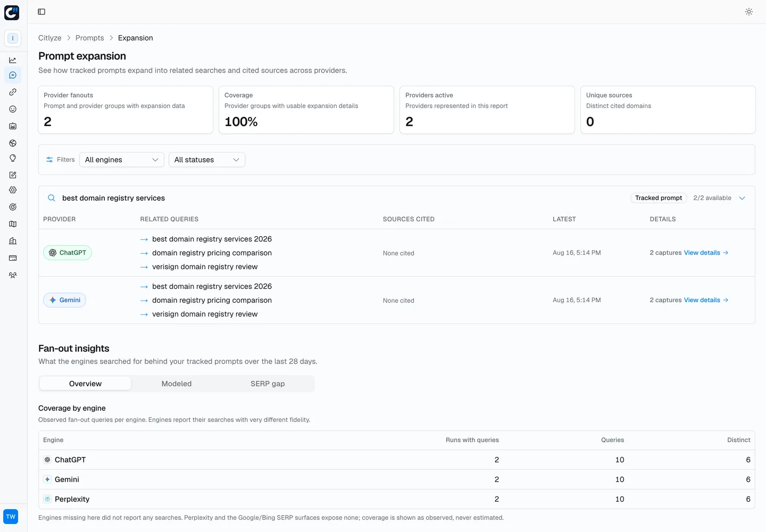The height and width of the screenshot is (532, 766).
Task: Open the credit card billing sidebar icon
Action: pos(13,258)
